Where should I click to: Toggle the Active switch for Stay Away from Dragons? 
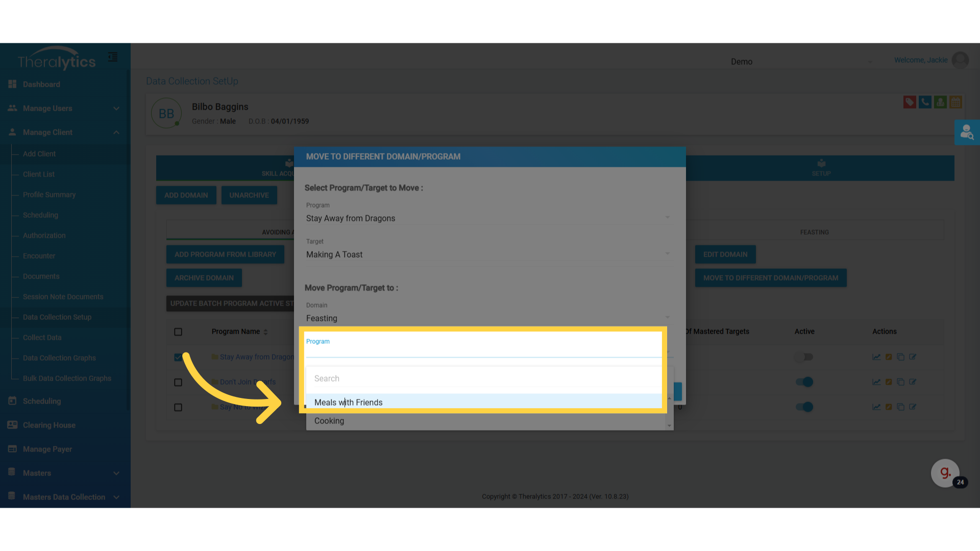click(x=804, y=357)
